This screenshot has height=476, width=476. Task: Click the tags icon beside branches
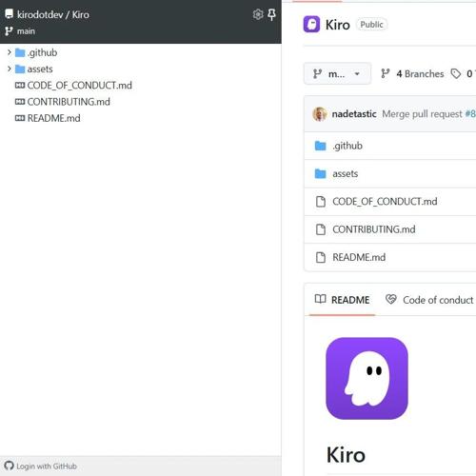point(456,74)
